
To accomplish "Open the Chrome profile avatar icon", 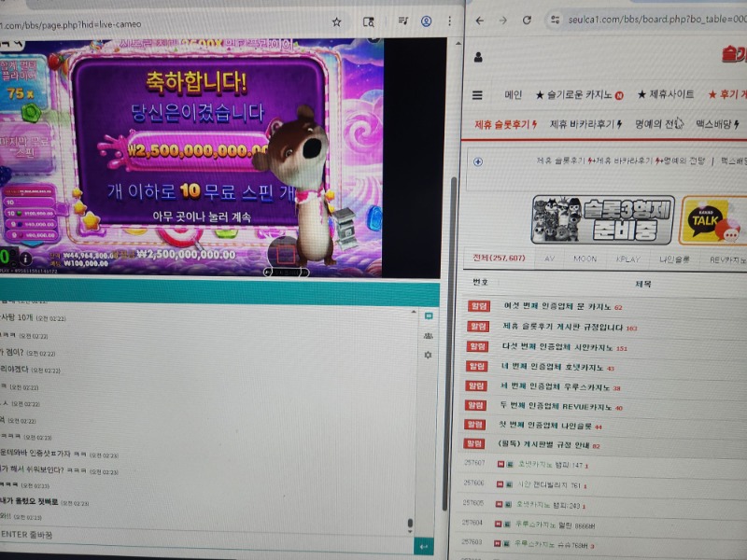I will pos(427,21).
